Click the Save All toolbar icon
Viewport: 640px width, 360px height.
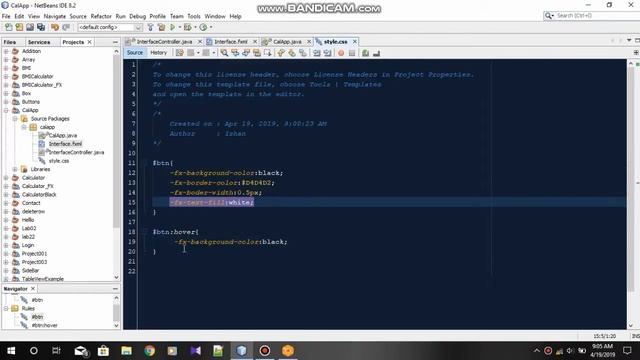pyautogui.click(x=41, y=27)
